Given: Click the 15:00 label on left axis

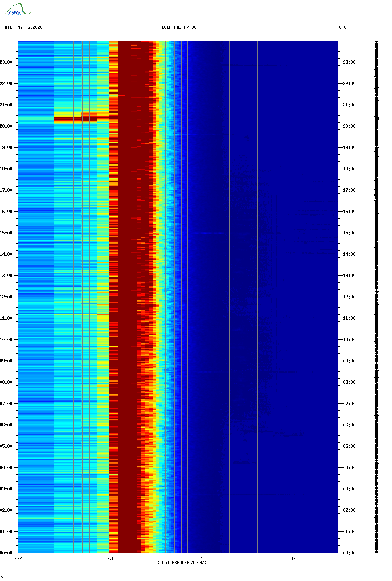Looking at the screenshot, I should (6, 233).
